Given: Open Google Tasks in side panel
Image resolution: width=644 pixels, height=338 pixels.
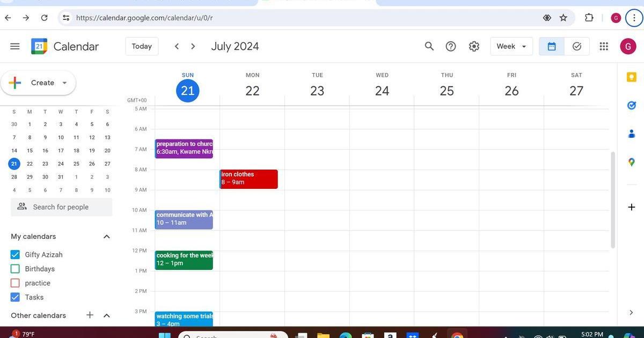Looking at the screenshot, I should pyautogui.click(x=632, y=106).
